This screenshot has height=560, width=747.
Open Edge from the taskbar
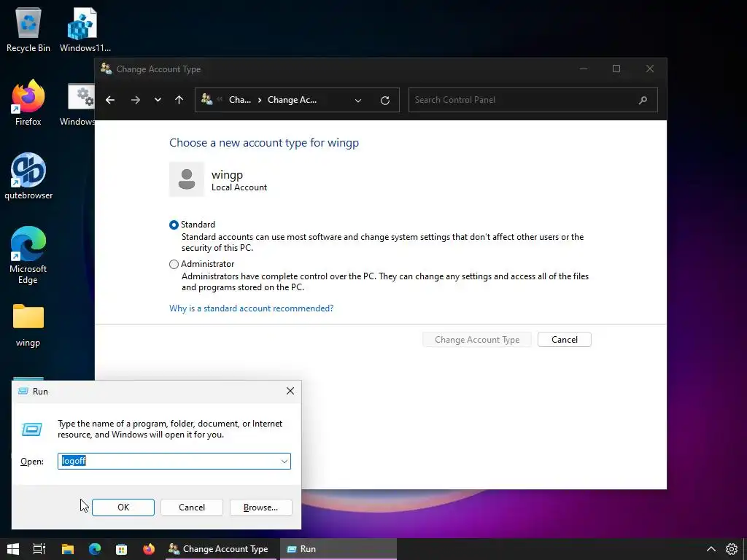click(95, 549)
